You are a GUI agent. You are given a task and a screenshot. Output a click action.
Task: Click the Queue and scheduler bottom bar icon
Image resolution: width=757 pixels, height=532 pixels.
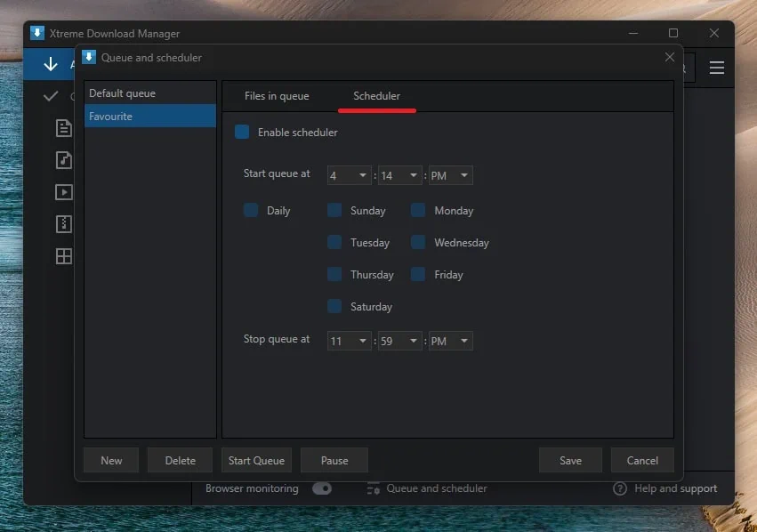(374, 488)
